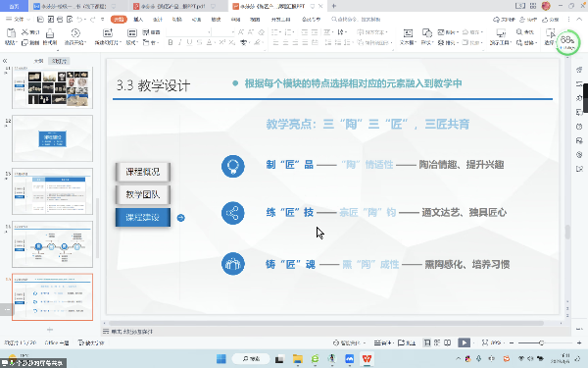The image size is (588, 368).
Task: Click the Presentation Tools monitor icon
Action: tap(501, 33)
